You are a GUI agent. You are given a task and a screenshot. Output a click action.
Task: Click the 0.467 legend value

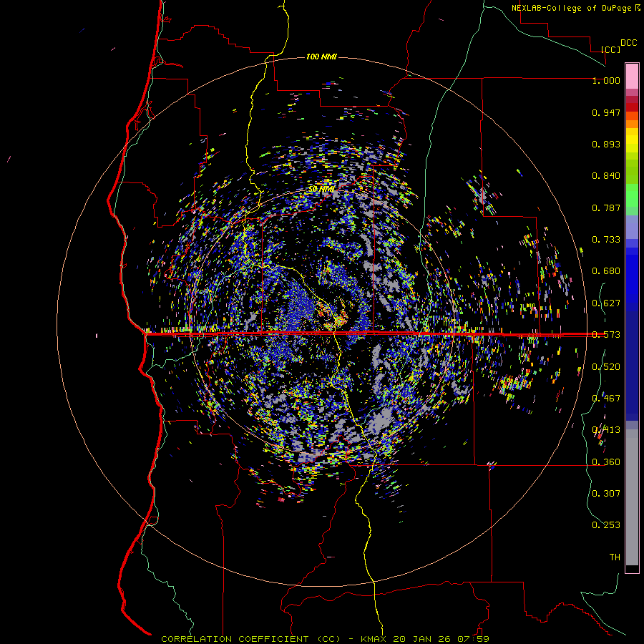tap(606, 399)
